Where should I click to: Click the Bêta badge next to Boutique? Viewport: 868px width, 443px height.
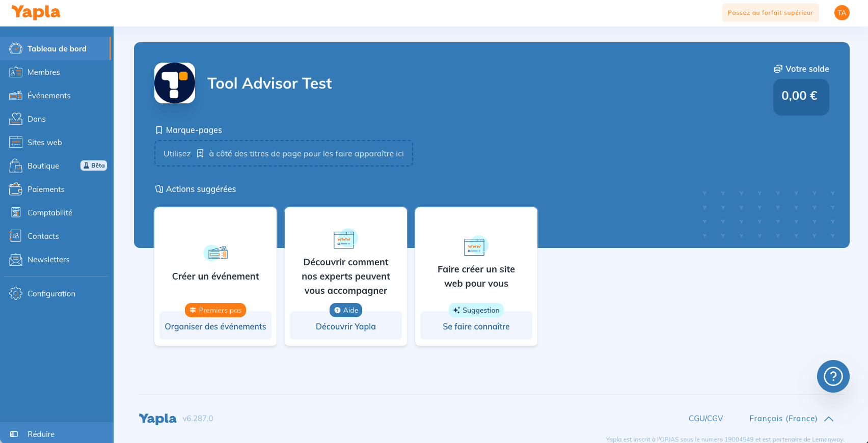coord(94,165)
